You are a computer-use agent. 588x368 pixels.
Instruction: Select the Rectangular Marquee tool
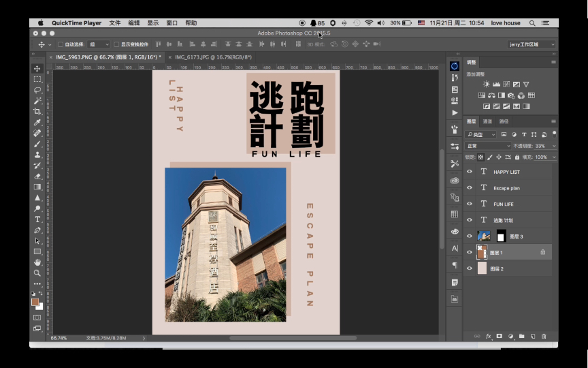click(37, 79)
